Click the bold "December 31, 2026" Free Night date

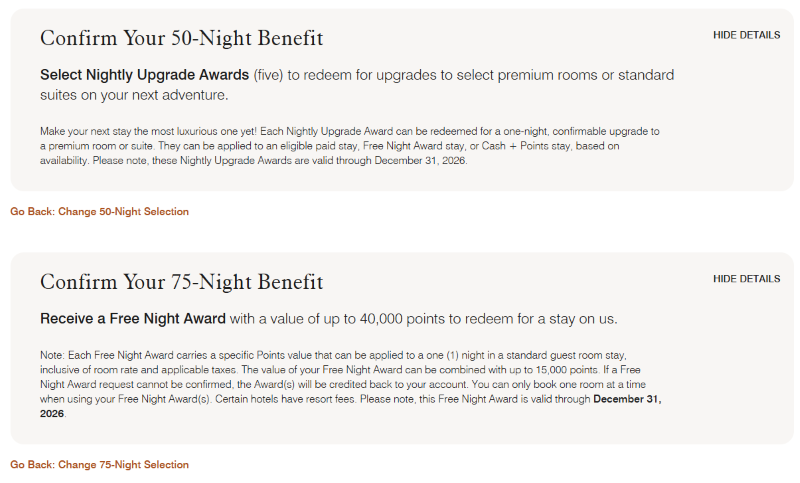click(626, 400)
